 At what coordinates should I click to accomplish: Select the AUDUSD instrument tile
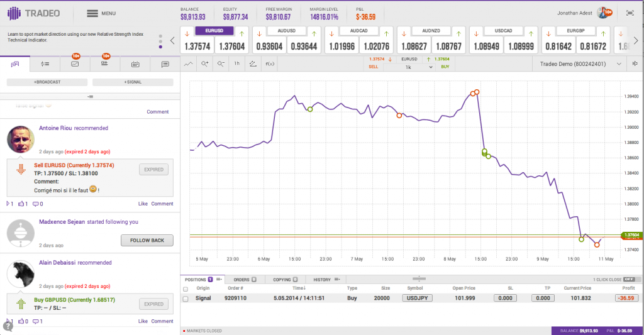pos(286,30)
